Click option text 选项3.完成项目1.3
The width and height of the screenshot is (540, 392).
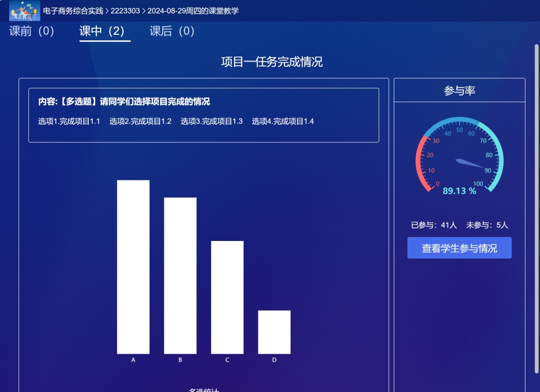[x=211, y=121]
